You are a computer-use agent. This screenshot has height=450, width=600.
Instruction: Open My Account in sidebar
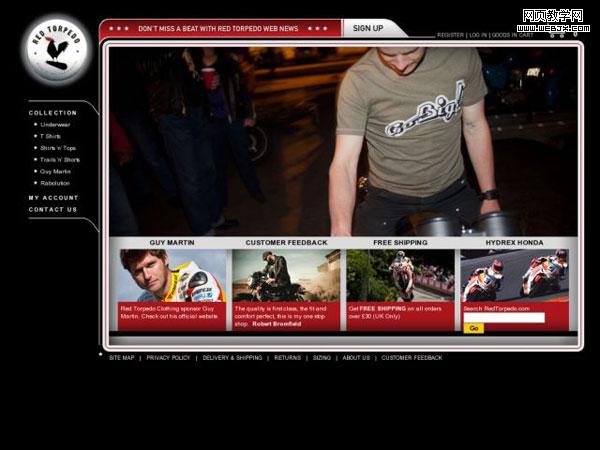coord(53,198)
